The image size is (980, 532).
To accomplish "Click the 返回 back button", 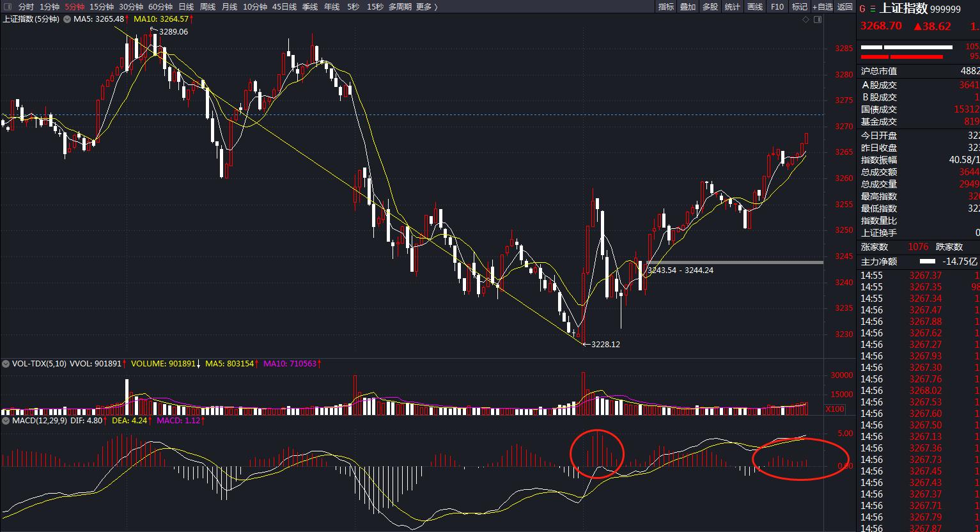I will [845, 7].
